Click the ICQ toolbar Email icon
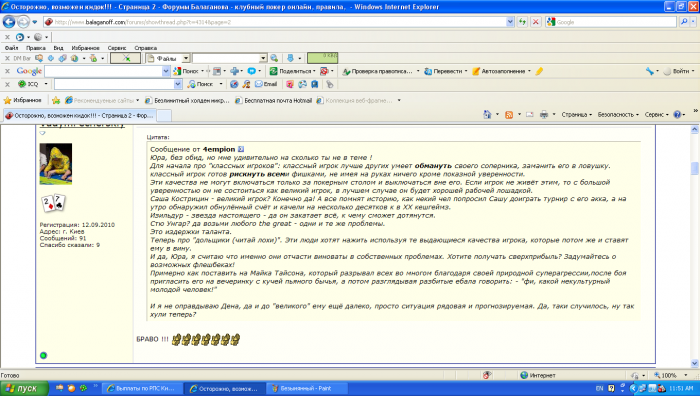The width and height of the screenshot is (700, 396). coord(266,84)
